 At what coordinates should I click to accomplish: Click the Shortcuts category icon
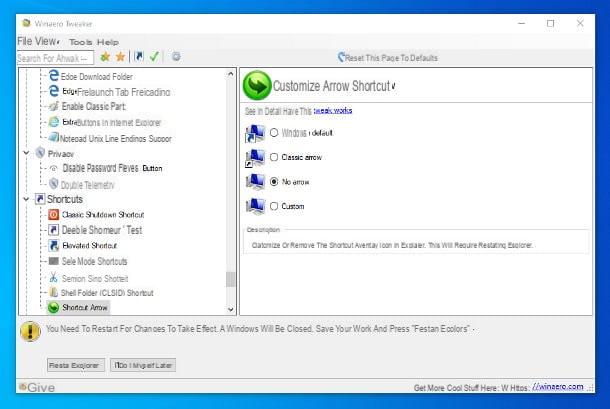click(x=40, y=199)
